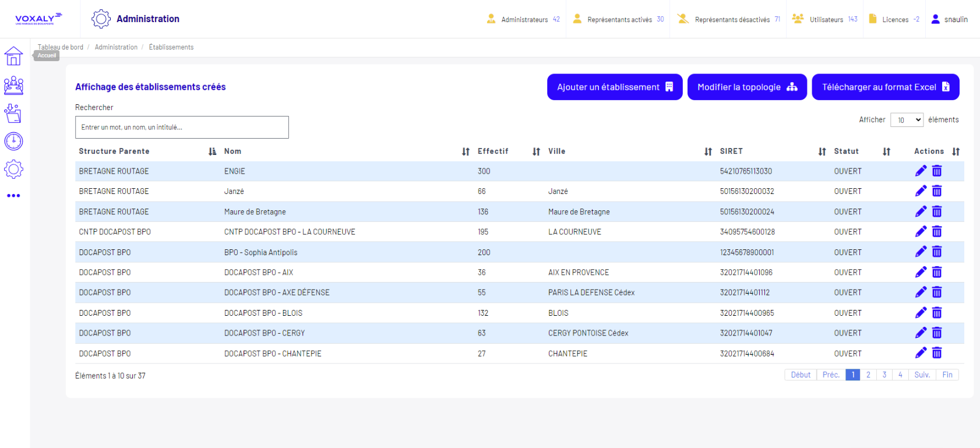Click Administration breadcrumb link
The height and width of the screenshot is (448, 980).
click(116, 47)
